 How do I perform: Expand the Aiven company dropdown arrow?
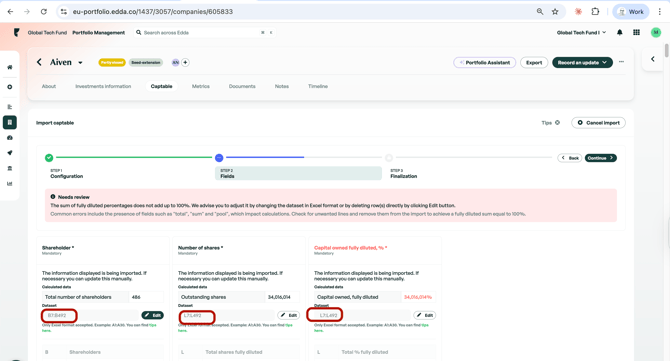pos(80,63)
